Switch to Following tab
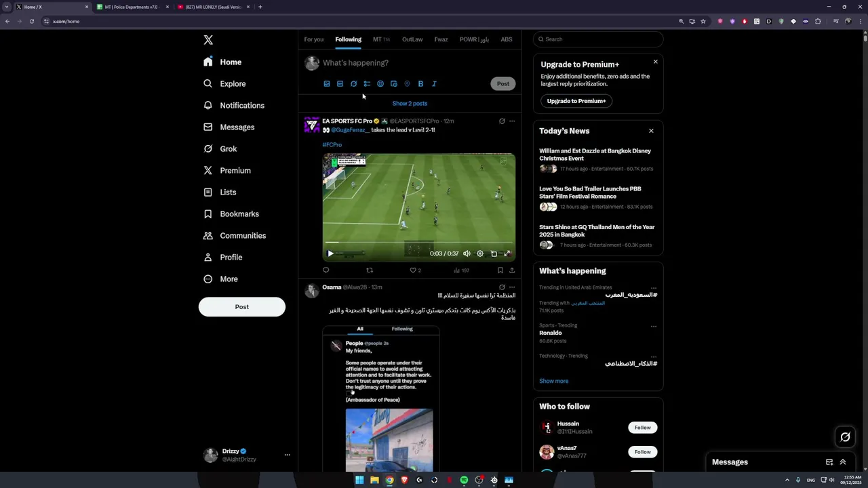The image size is (868, 488). (348, 39)
